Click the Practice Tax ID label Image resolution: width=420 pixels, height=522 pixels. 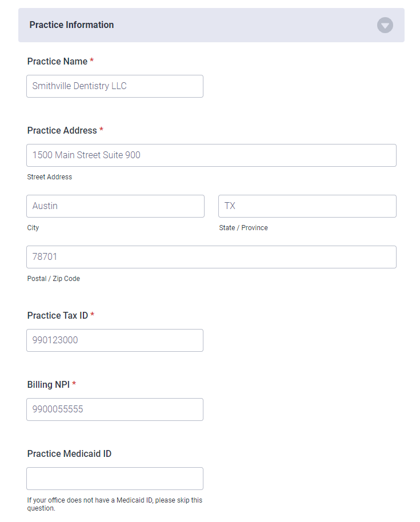click(x=58, y=315)
